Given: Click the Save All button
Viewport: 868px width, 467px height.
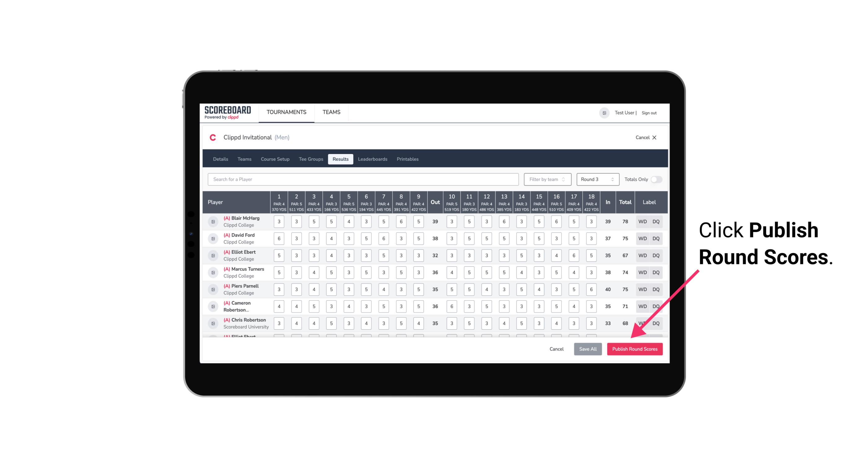Looking at the screenshot, I should click(587, 349).
